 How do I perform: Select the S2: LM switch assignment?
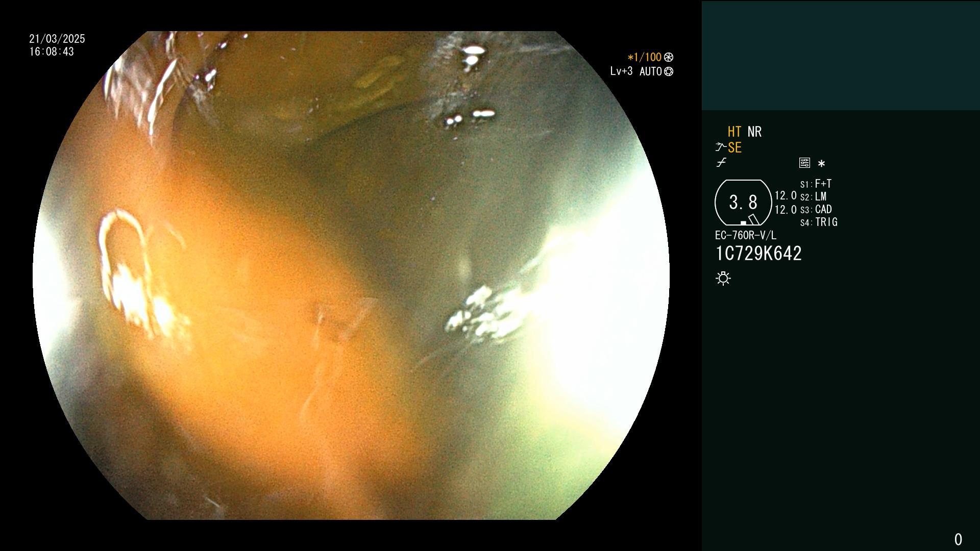pos(813,196)
